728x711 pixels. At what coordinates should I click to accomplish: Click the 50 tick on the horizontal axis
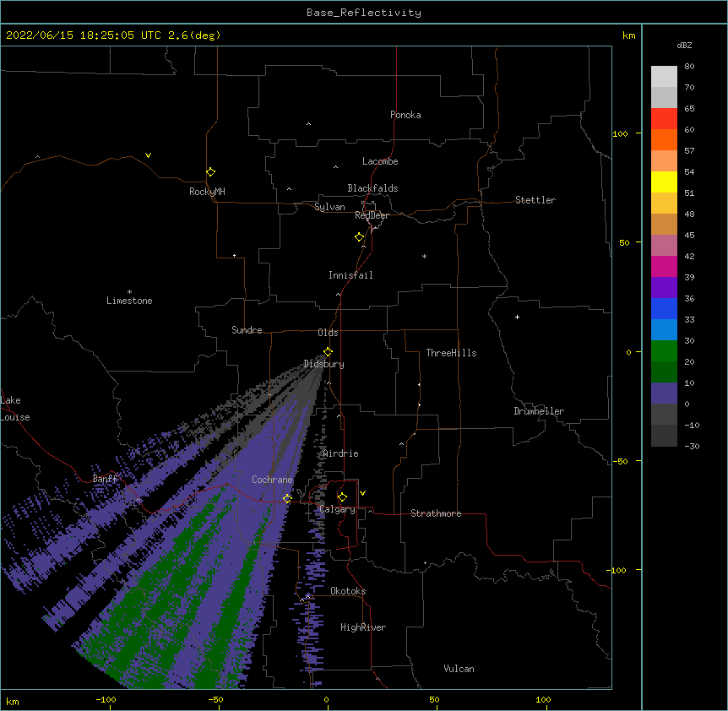pyautogui.click(x=434, y=699)
